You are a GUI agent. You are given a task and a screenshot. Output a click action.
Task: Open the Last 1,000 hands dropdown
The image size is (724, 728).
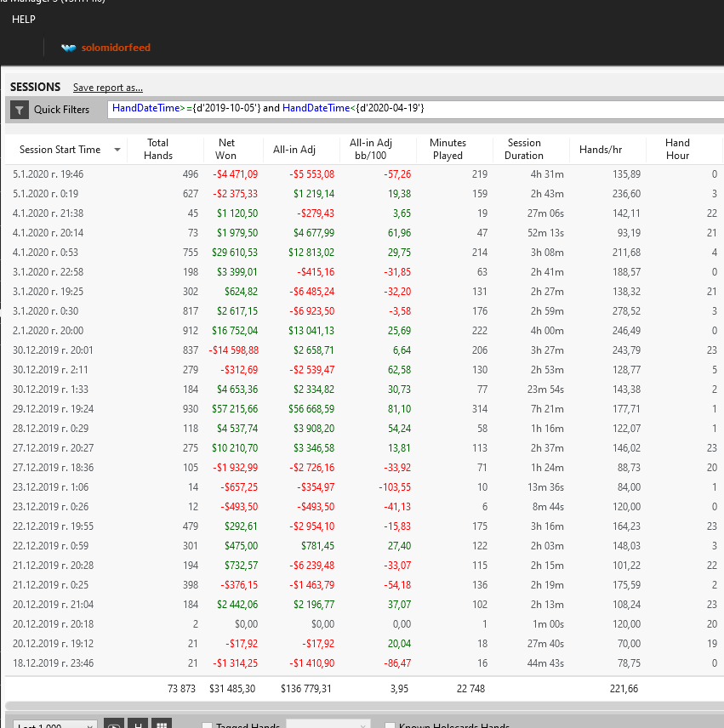coord(54,725)
